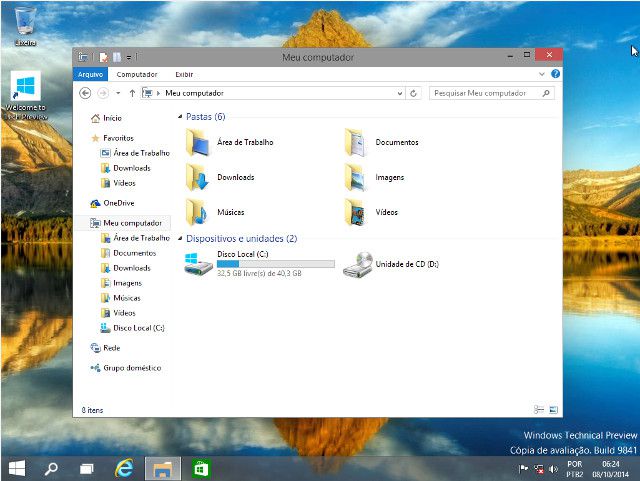
Task: Open Imagens folder in Pastas
Action: tap(374, 177)
